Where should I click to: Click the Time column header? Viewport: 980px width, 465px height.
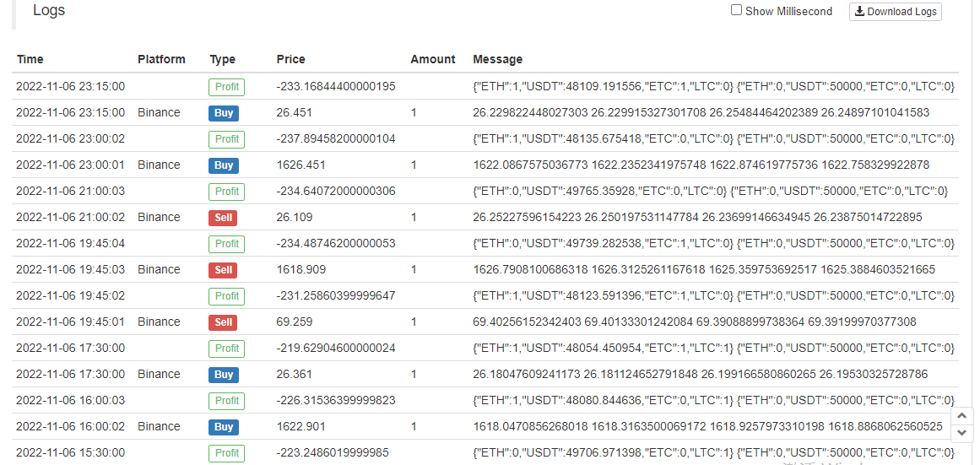pos(30,59)
